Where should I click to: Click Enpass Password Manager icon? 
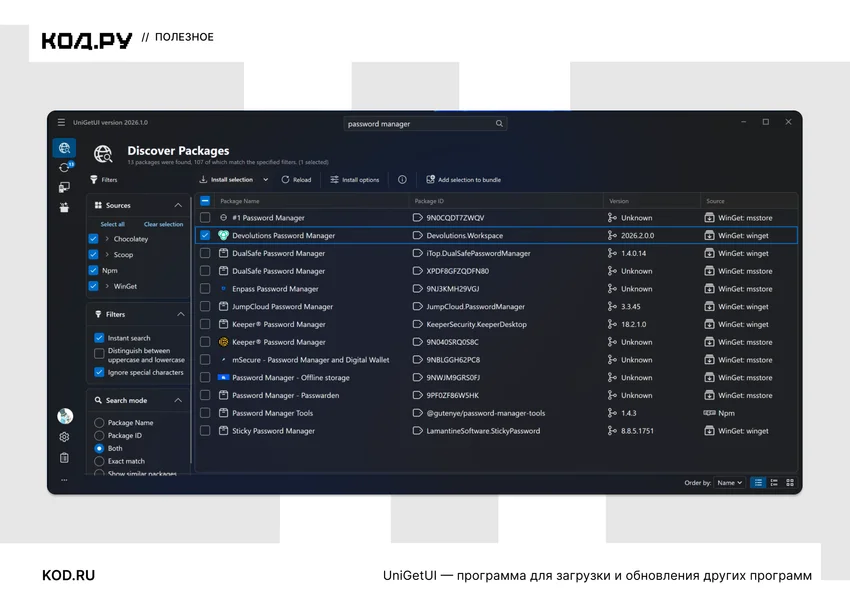[223, 289]
